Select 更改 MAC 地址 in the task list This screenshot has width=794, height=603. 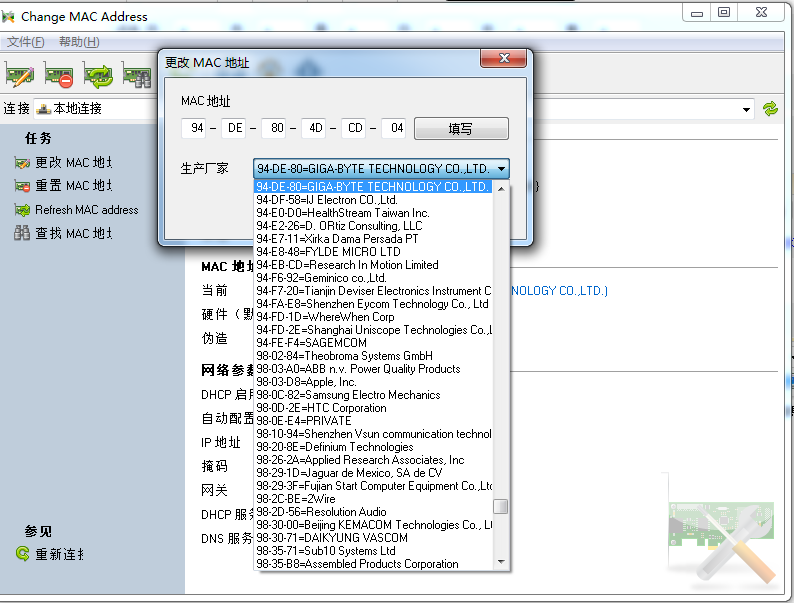[x=73, y=162]
